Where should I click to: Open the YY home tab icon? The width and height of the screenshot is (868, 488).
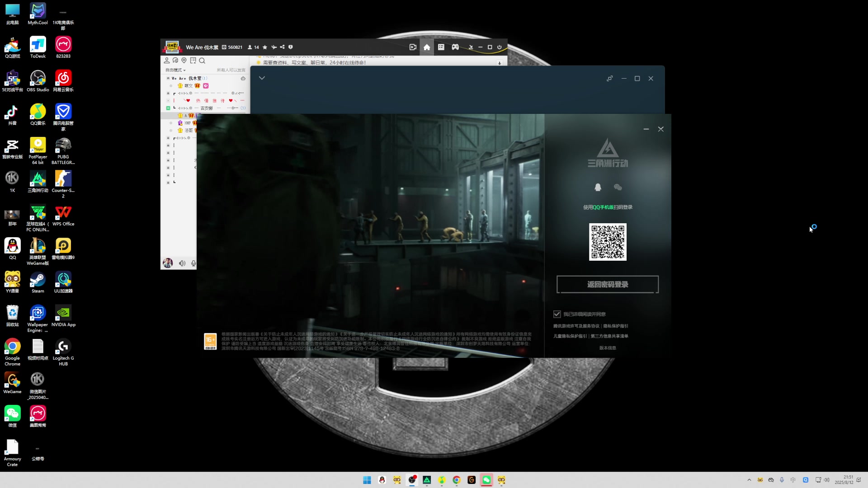tap(426, 47)
